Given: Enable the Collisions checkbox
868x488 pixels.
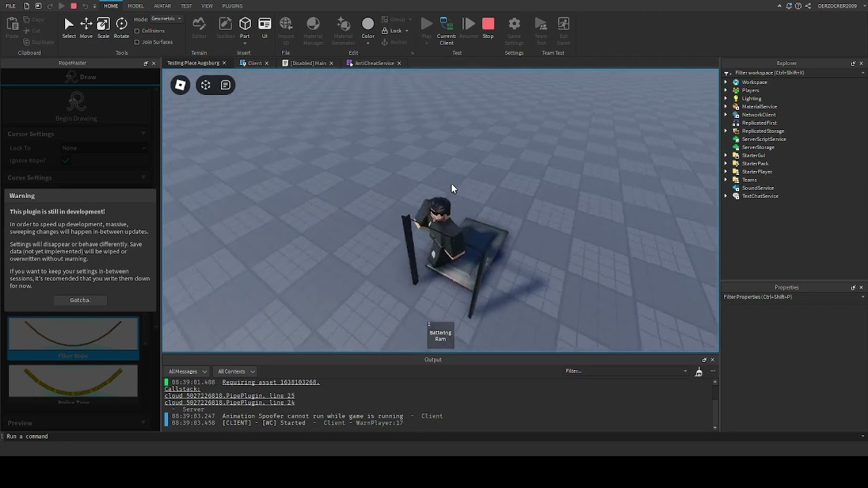Looking at the screenshot, I should 137,31.
